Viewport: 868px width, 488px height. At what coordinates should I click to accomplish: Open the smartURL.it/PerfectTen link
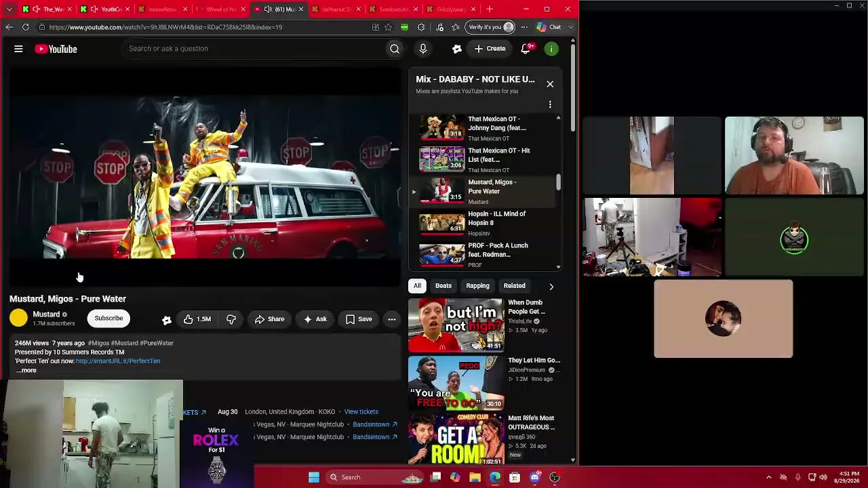click(x=118, y=361)
